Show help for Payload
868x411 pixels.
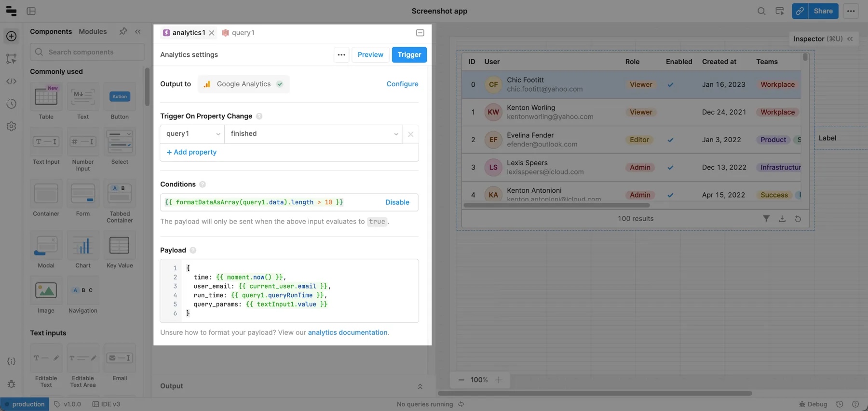[x=193, y=251]
